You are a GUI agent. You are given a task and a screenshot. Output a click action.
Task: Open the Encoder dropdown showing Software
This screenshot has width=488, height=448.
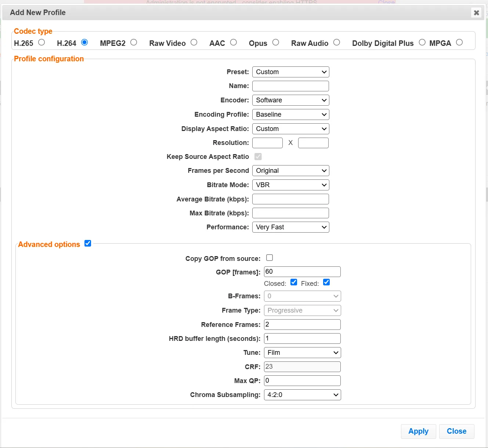[291, 100]
